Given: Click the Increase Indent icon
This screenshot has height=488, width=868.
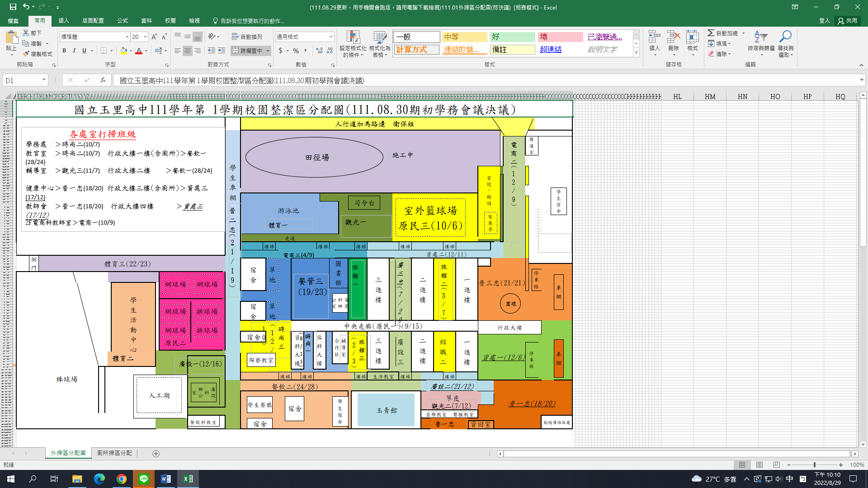Looking at the screenshot, I should 222,51.
